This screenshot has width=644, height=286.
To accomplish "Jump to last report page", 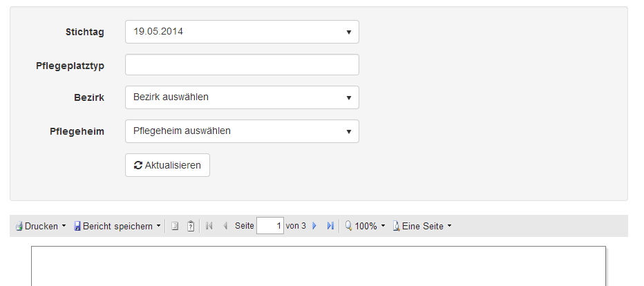I will 330,226.
